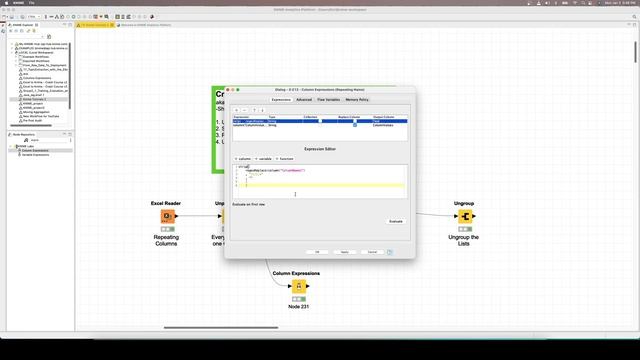Image resolution: width=640 pixels, height=360 pixels.
Task: Toggle Replace Column checkbox in the second row
Action: [x=355, y=125]
